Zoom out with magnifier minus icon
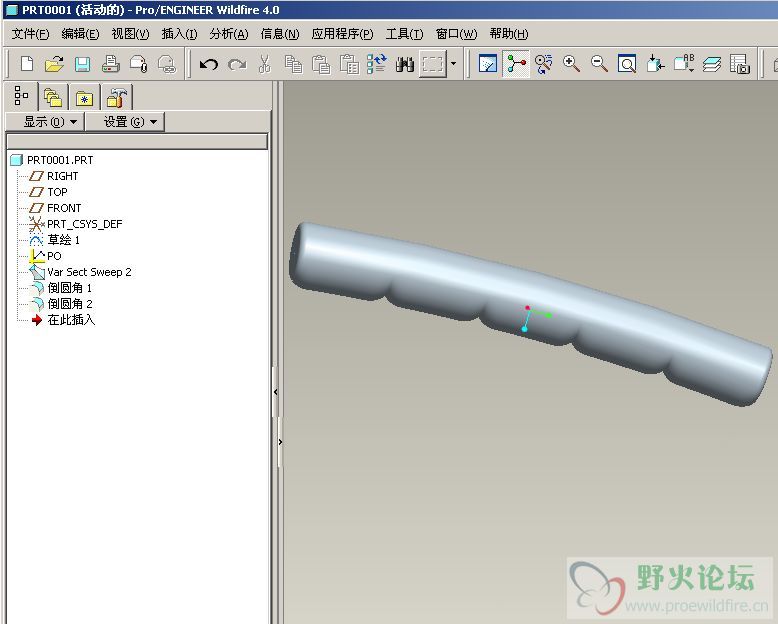Screen dimensions: 778x624 pos(599,63)
